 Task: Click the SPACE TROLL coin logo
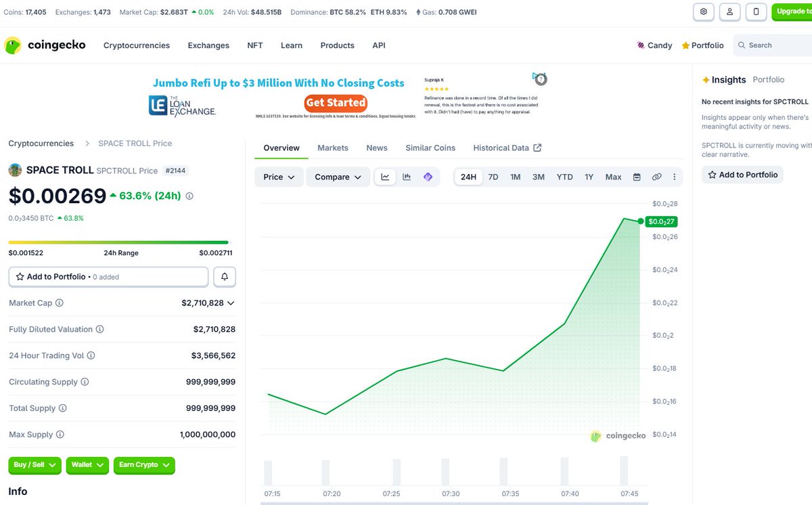15,170
